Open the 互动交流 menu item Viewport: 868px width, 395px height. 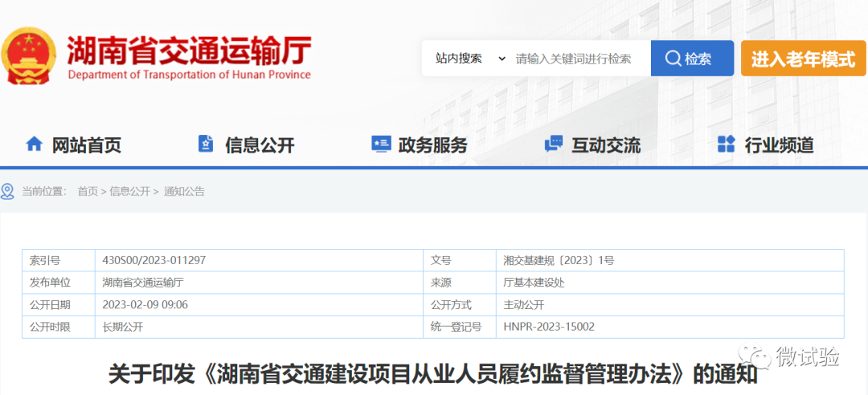(x=606, y=145)
